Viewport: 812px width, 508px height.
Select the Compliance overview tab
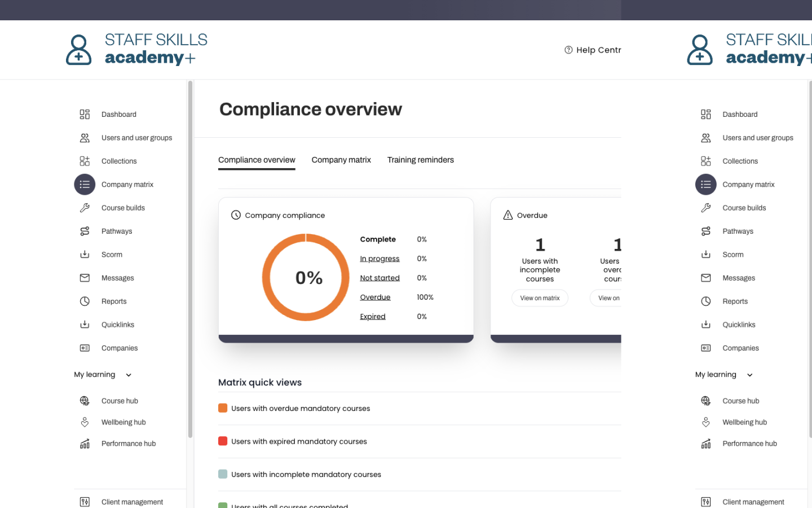point(257,160)
